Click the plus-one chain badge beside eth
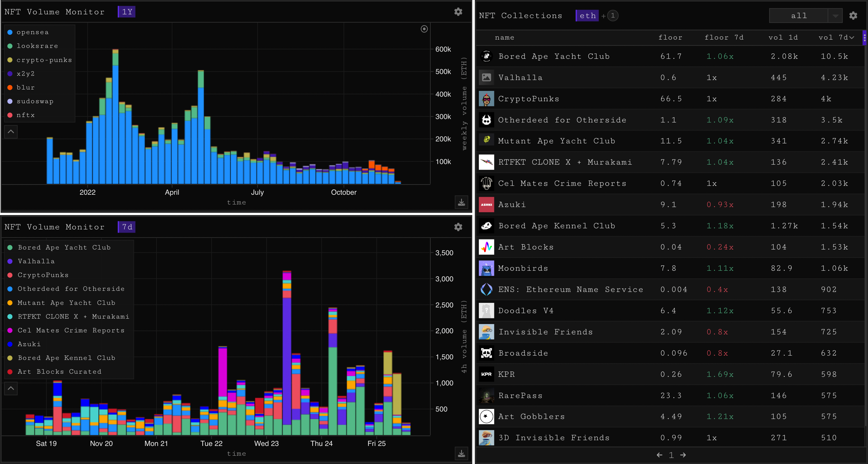This screenshot has width=868, height=464. [613, 15]
